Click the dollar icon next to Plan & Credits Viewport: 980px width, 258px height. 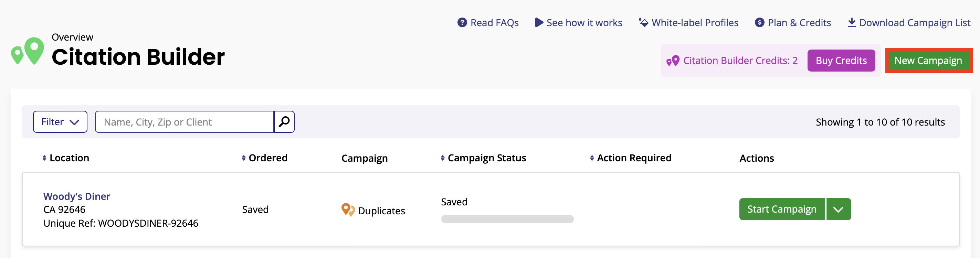759,23
